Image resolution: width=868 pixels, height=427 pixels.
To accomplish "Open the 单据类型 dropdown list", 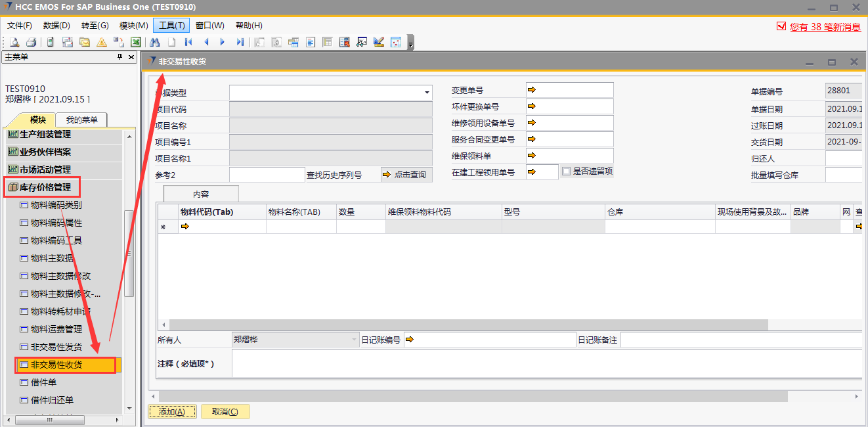I will [427, 93].
